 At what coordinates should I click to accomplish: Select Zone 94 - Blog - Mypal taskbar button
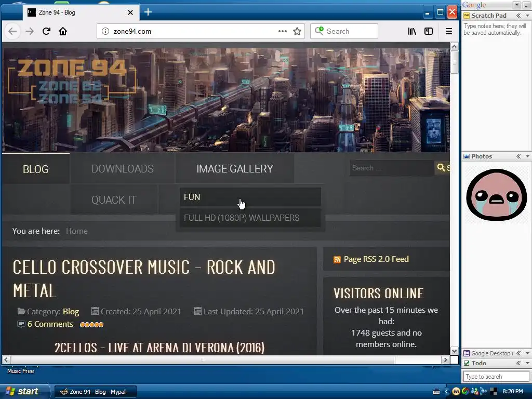point(96,392)
